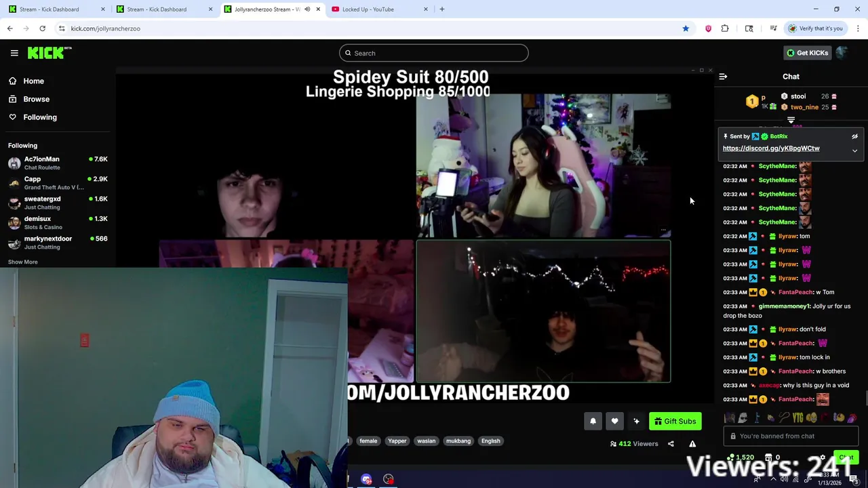Focus the Kick search box
This screenshot has height=488, width=868.
point(434,53)
